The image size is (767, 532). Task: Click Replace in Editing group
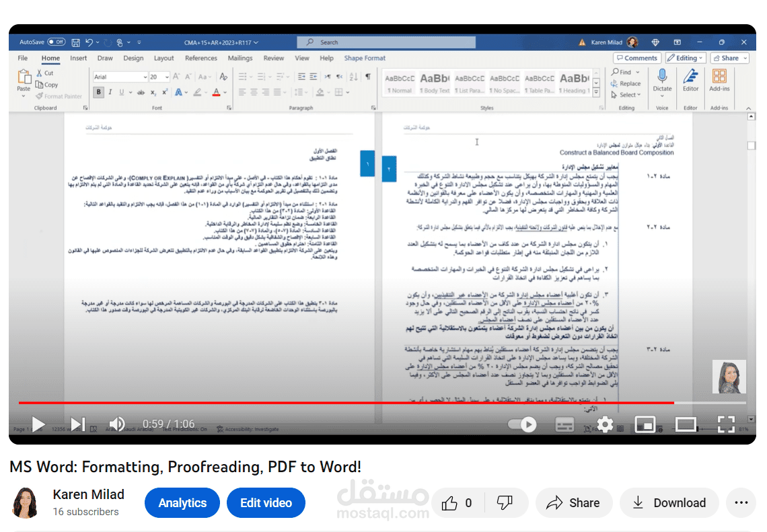[626, 83]
